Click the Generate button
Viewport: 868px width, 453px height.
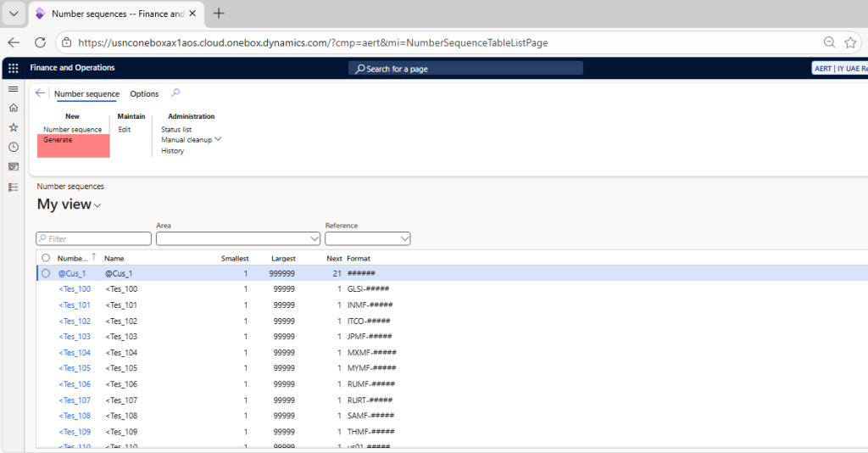click(58, 140)
